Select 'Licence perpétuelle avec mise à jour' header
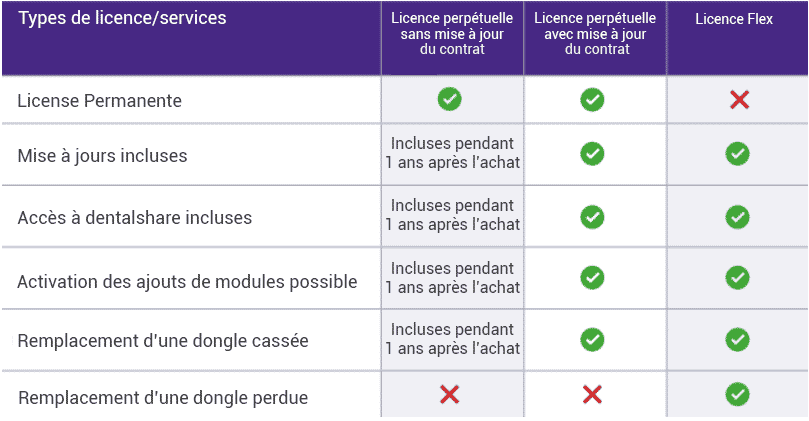The height and width of the screenshot is (421, 809). 595,34
